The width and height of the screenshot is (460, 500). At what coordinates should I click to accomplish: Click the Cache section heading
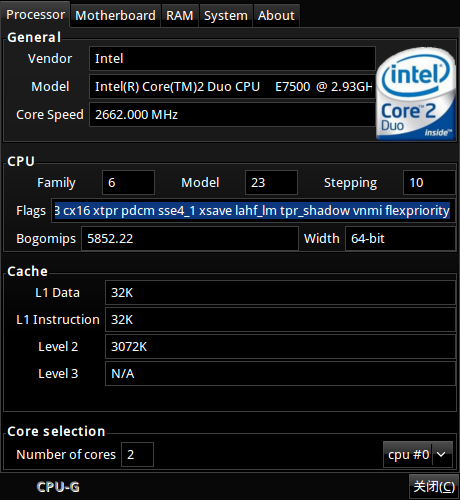pos(27,271)
